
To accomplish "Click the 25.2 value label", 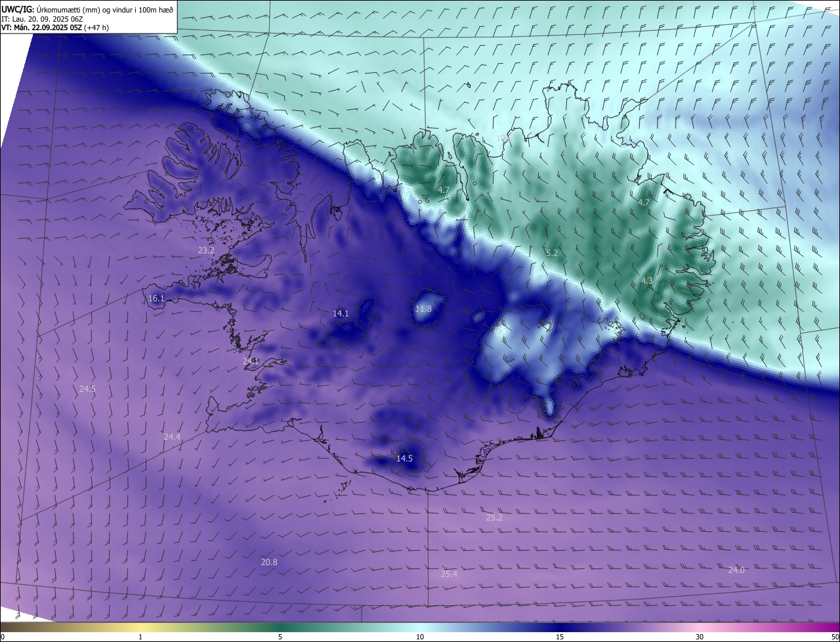I will click(494, 517).
